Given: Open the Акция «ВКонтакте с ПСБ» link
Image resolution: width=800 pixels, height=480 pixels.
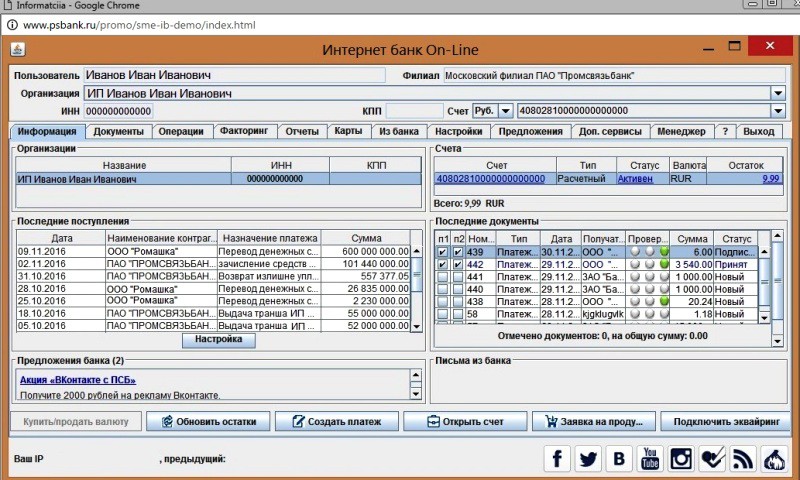Looking at the screenshot, I should point(77,380).
